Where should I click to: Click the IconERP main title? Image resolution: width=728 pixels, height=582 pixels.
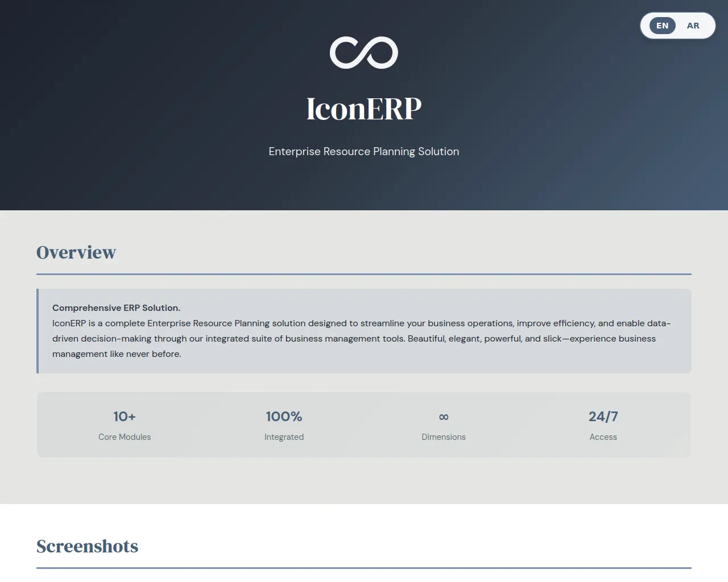(364, 109)
